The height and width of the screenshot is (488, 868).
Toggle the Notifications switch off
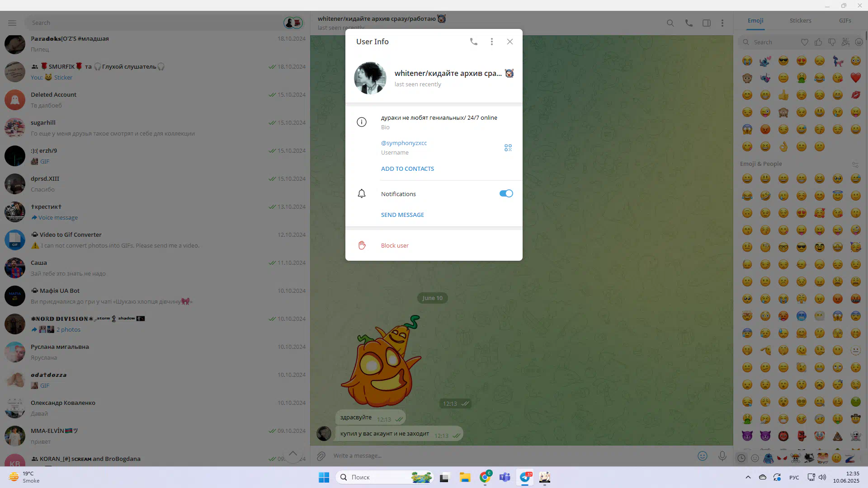(506, 193)
